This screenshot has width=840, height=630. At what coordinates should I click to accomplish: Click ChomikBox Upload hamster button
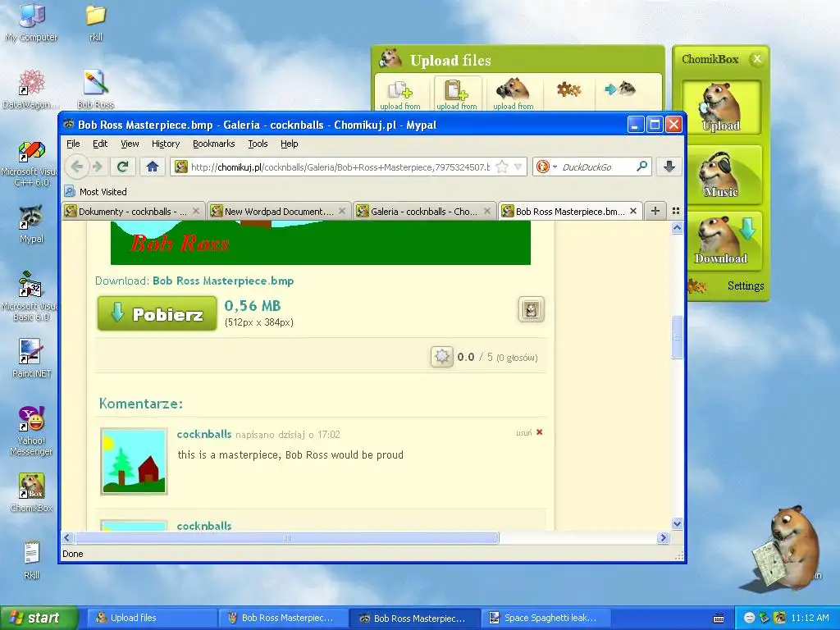721,107
